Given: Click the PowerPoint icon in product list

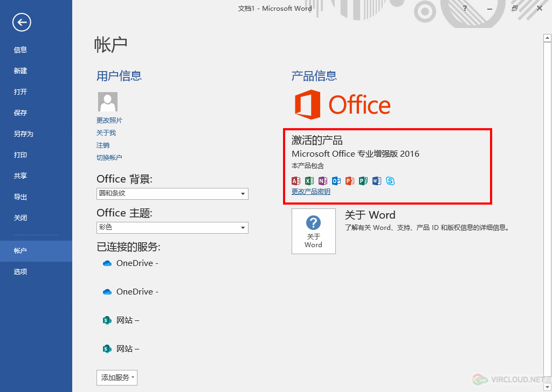Looking at the screenshot, I should tap(350, 181).
